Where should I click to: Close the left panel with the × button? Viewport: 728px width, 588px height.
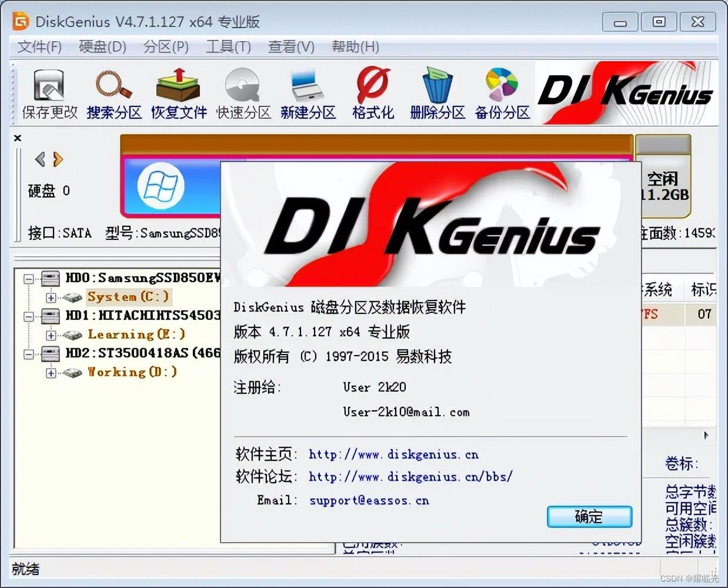click(x=17, y=138)
